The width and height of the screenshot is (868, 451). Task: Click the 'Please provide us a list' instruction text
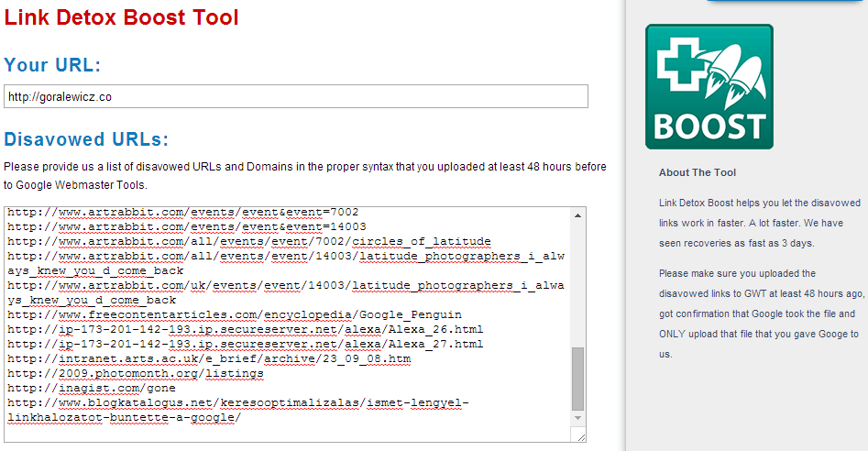click(x=305, y=175)
